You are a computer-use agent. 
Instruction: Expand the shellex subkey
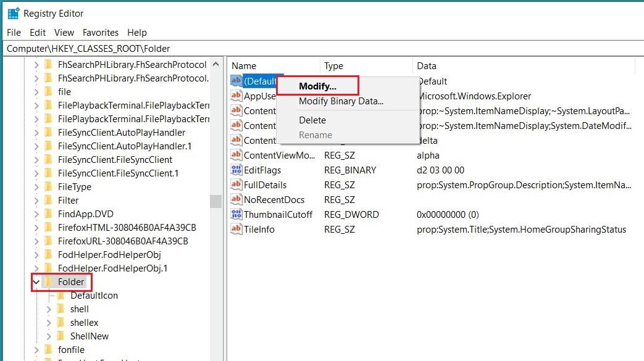[48, 322]
